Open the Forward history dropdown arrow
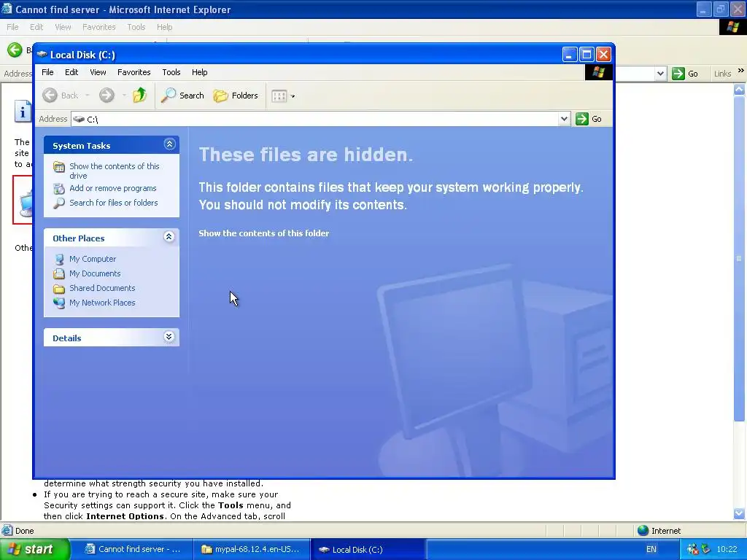The height and width of the screenshot is (560, 747). [x=124, y=96]
